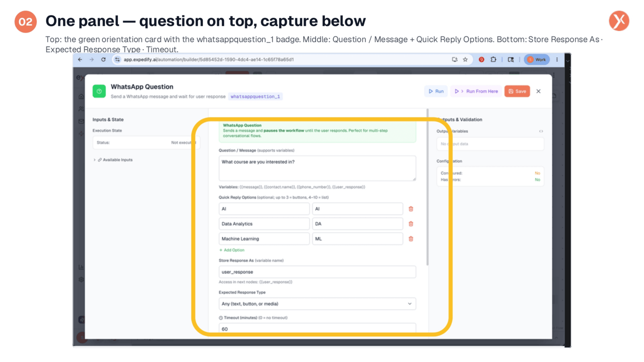
Task: Expand the Available Inputs section
Action: [x=114, y=160]
